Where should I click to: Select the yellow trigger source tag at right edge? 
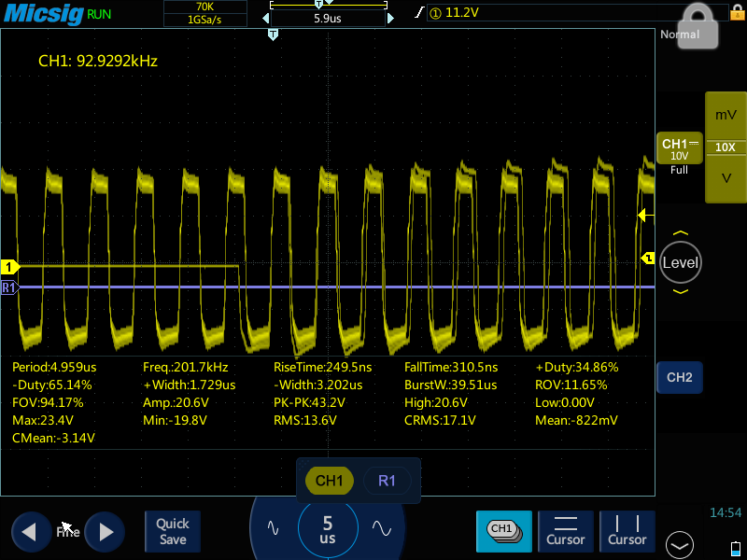click(x=648, y=259)
